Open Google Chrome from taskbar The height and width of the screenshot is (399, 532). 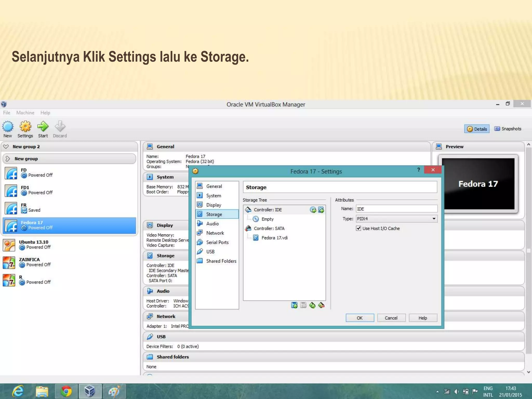click(x=66, y=391)
